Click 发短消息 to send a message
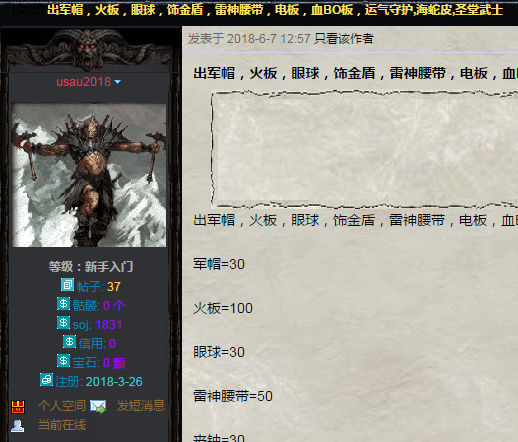Screen dimensions: 518x442 (x=141, y=406)
